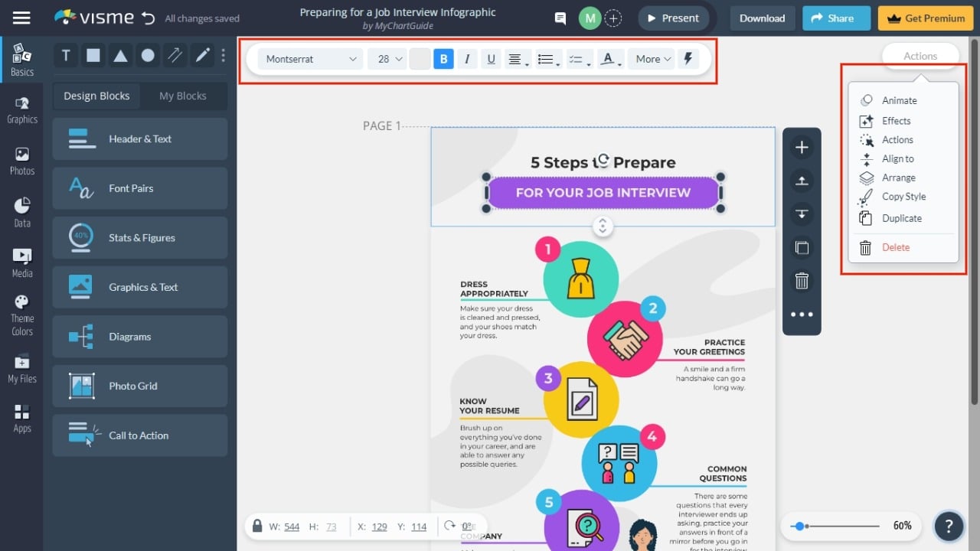Viewport: 980px width, 551px height.
Task: Click the add collaborator plus icon
Action: (612, 18)
